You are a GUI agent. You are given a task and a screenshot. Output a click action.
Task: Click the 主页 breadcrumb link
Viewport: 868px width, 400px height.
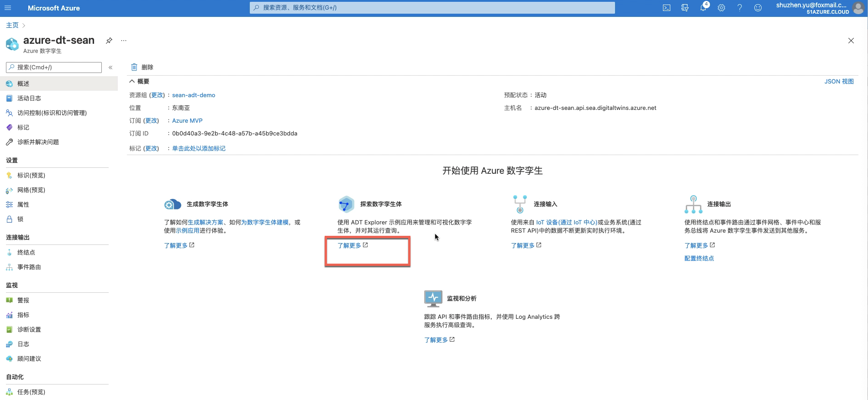12,25
